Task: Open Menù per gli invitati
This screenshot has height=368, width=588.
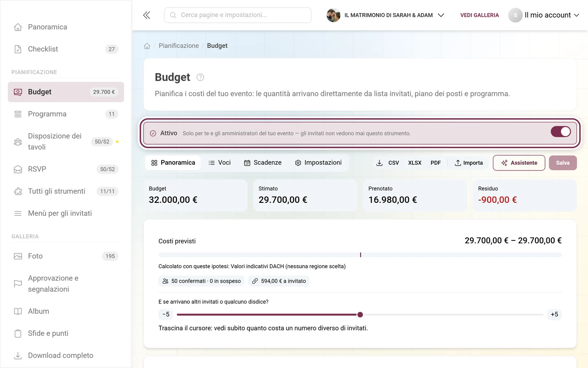Action: (66, 213)
